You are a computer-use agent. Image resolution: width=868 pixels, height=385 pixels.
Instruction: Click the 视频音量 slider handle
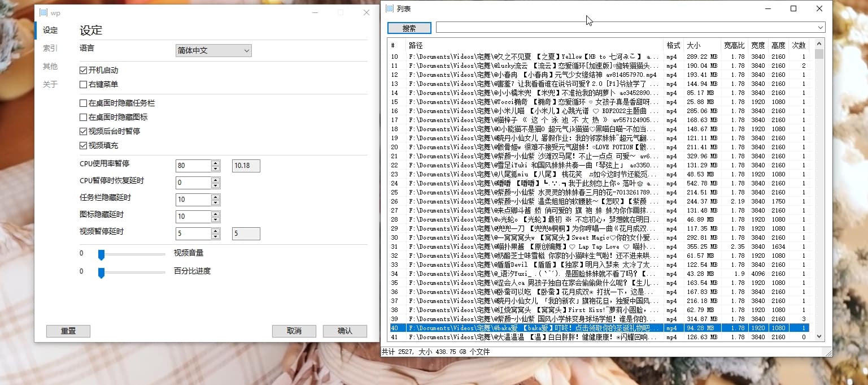pos(101,255)
